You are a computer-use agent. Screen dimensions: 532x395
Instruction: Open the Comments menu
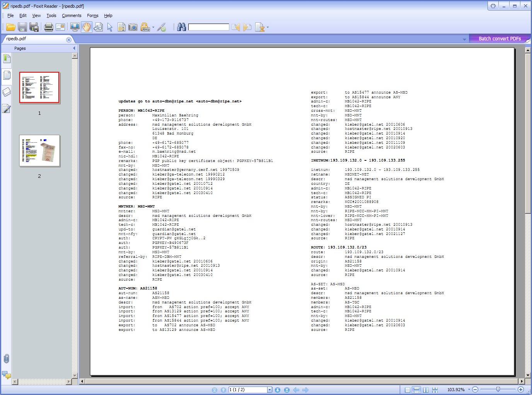coord(72,15)
